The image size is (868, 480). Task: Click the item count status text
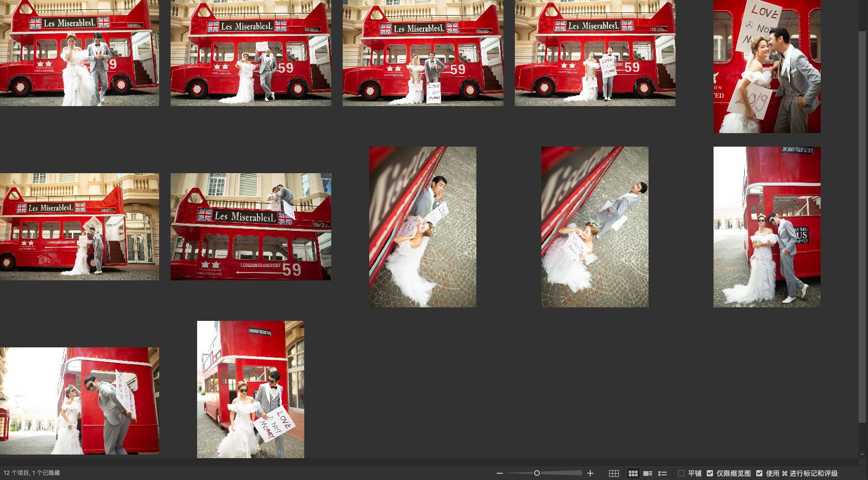tap(32, 473)
